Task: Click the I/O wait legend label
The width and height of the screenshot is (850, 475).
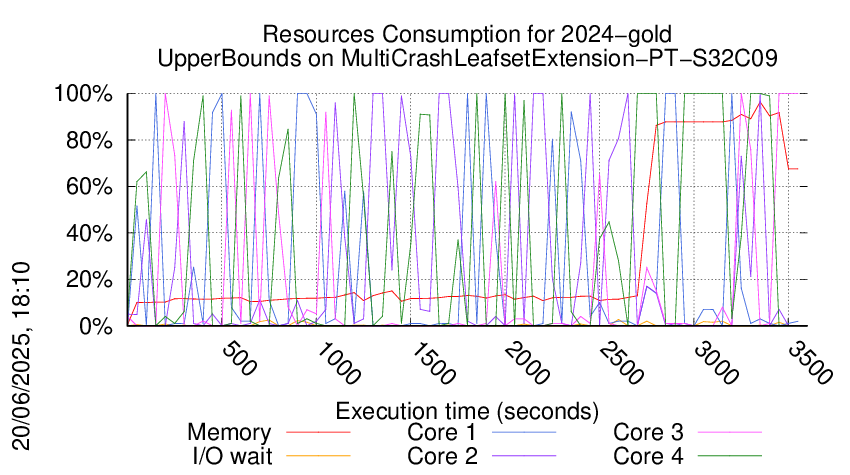Action: (x=232, y=457)
